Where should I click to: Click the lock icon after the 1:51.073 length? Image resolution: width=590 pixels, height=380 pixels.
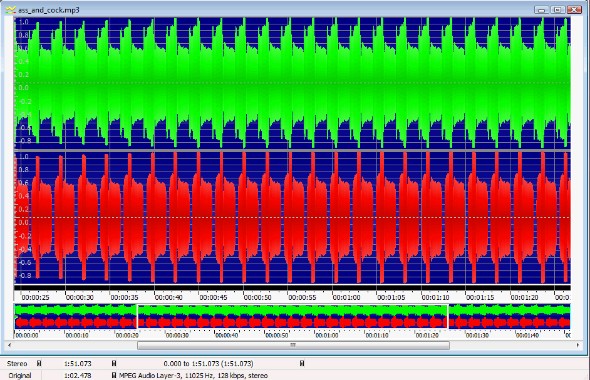[x=114, y=363]
